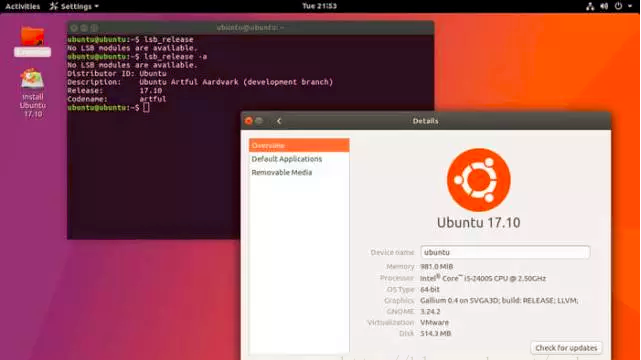
Task: Open the Activities overview
Action: click(22, 6)
